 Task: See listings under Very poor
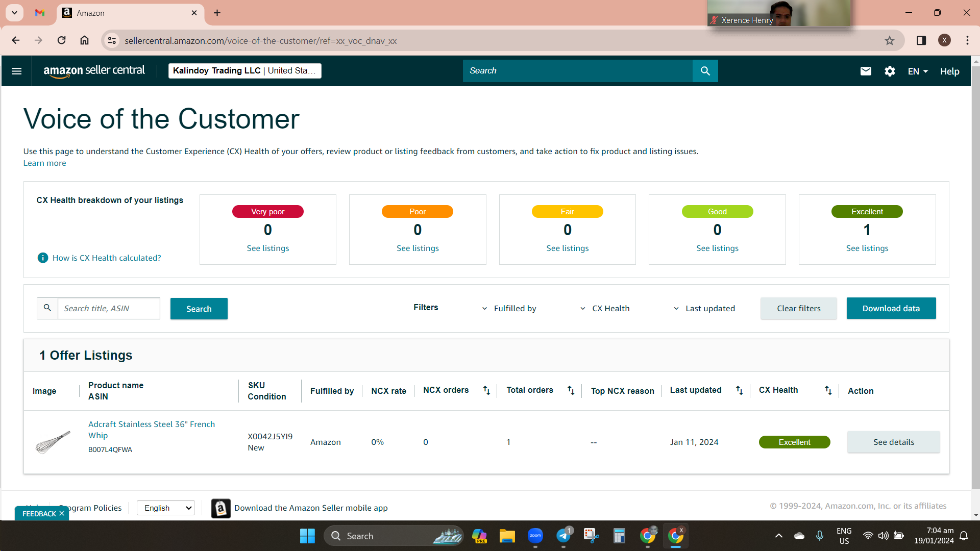[x=268, y=248]
